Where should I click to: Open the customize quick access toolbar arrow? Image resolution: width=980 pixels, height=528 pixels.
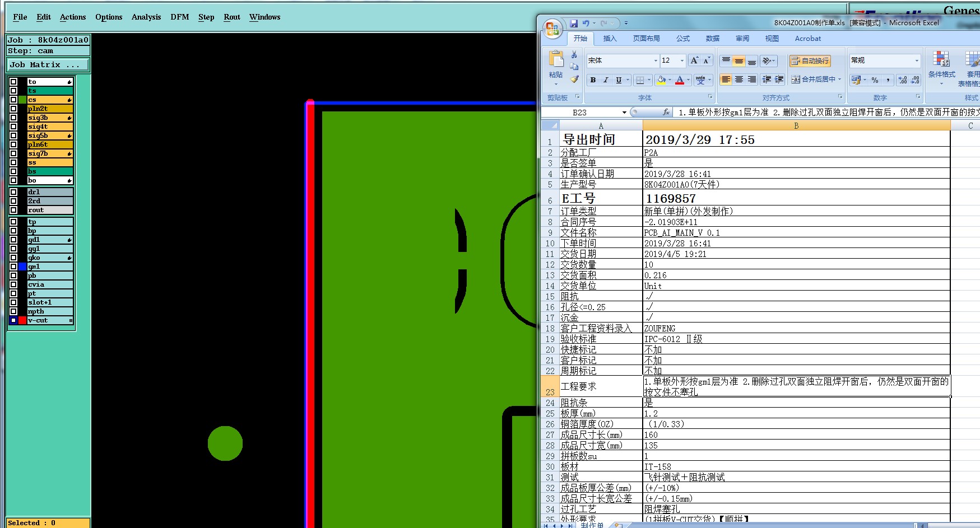pos(626,24)
